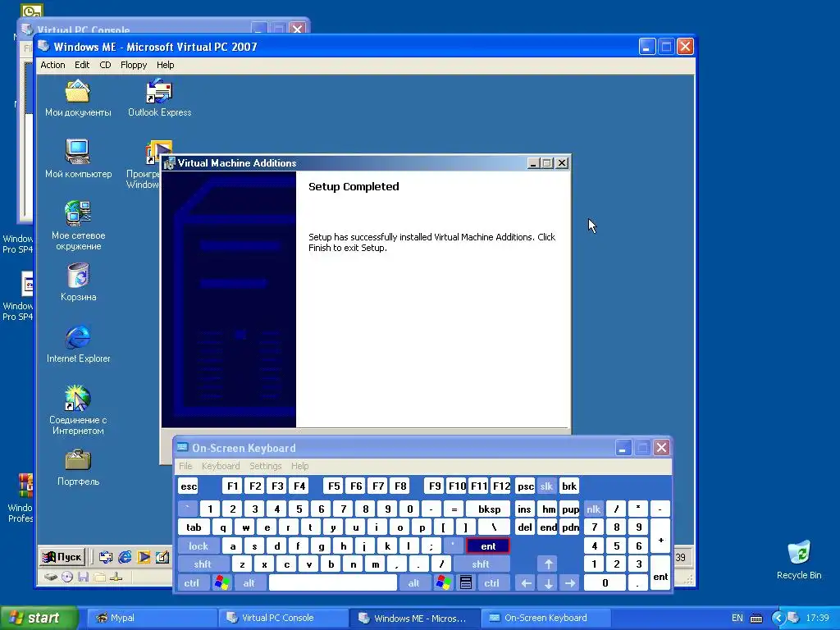This screenshot has width=840, height=630.
Task: Click the EN language indicator in taskbar
Action: pos(737,619)
